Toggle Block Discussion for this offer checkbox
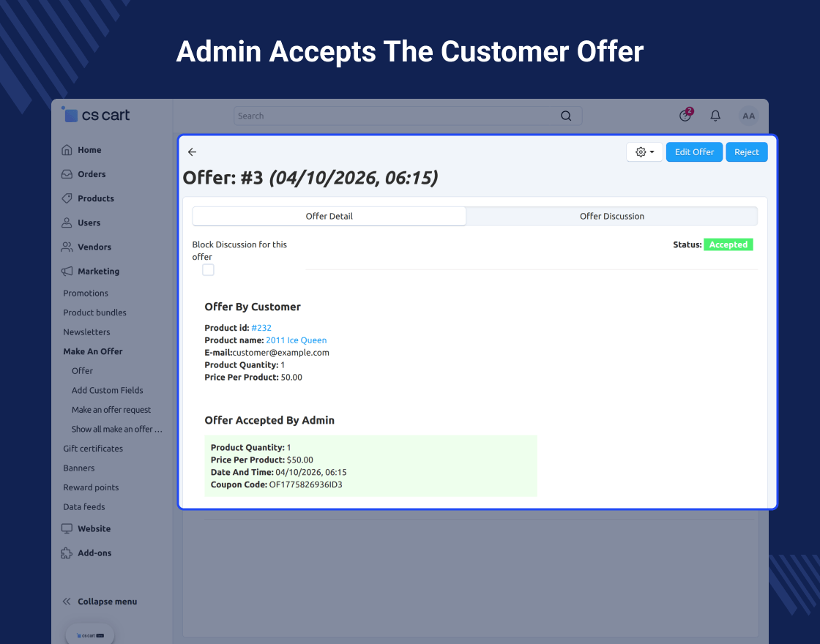The image size is (820, 644). (208, 270)
